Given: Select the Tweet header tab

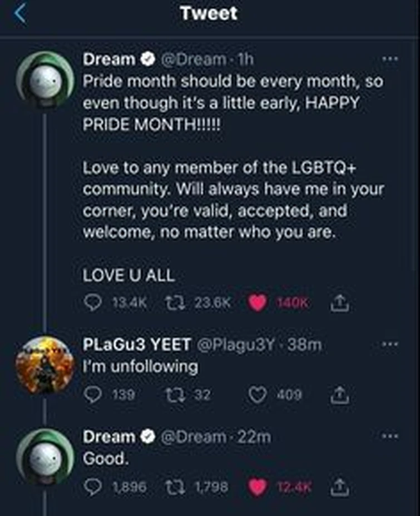Looking at the screenshot, I should tap(210, 13).
